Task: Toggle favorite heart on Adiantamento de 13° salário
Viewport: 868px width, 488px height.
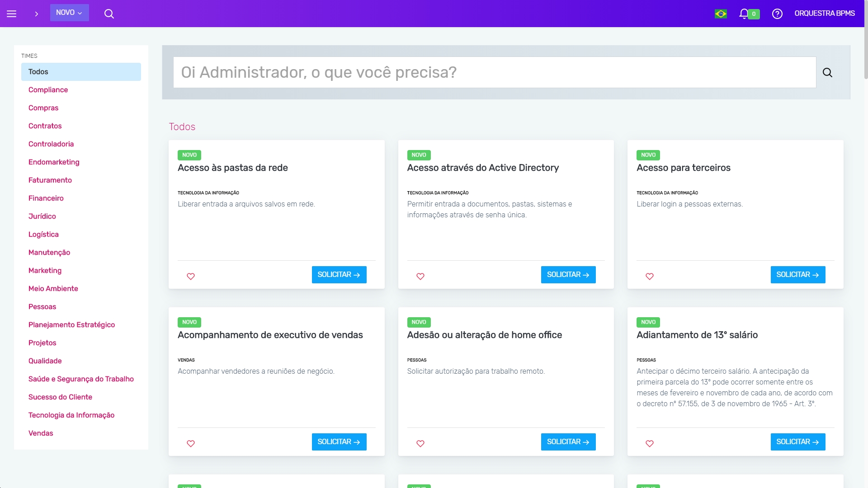Action: (650, 443)
